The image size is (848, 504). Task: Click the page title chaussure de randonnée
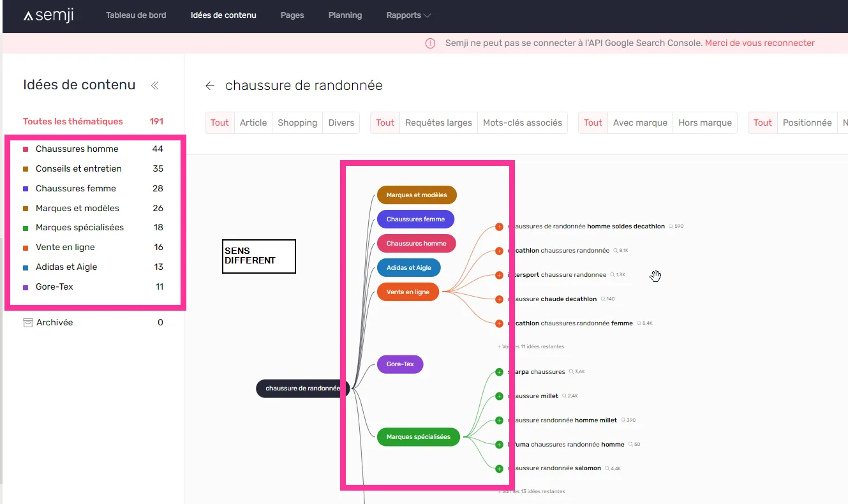(304, 85)
